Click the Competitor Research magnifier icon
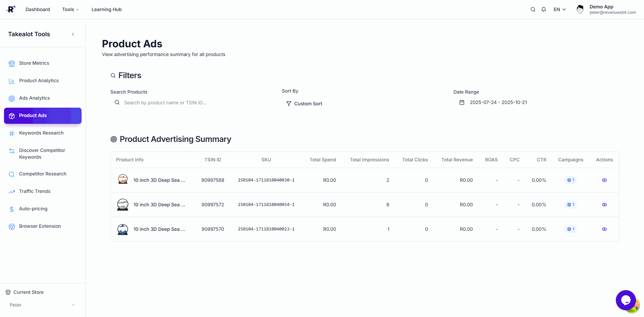The image size is (644, 317). (x=12, y=174)
